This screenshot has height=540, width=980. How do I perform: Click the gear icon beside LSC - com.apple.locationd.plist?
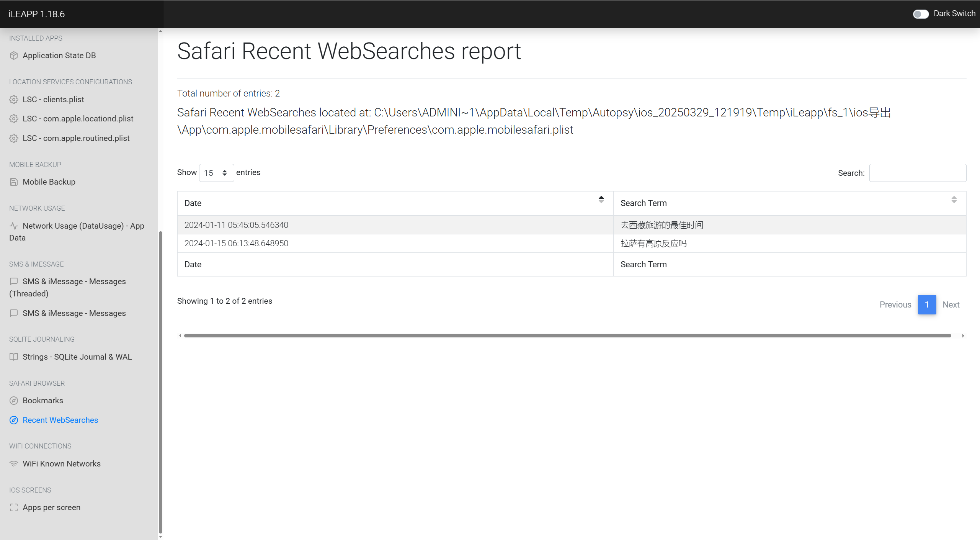point(14,119)
